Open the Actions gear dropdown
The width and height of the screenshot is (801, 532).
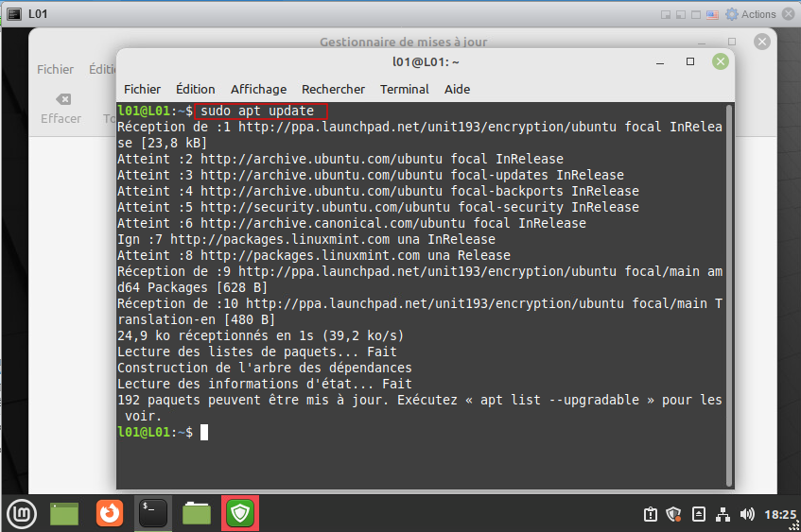pos(751,14)
